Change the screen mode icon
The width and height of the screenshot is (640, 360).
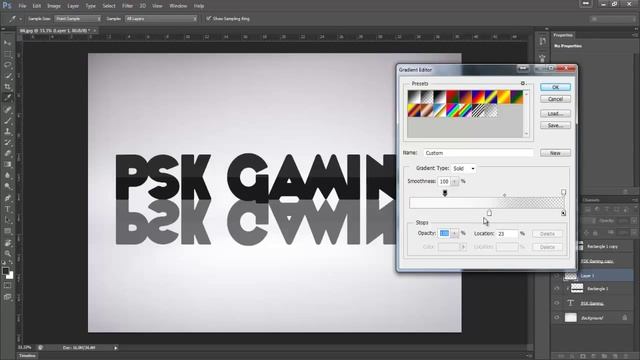click(7, 297)
